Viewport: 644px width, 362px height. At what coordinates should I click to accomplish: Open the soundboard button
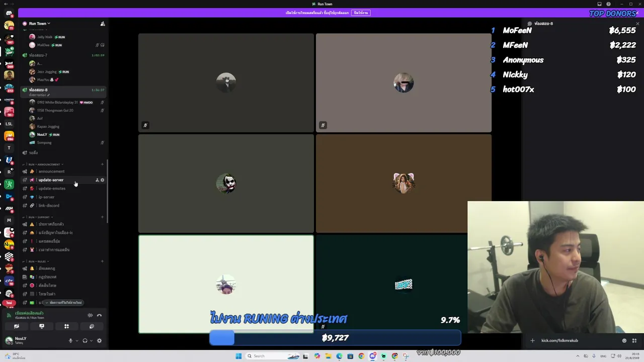tap(92, 326)
